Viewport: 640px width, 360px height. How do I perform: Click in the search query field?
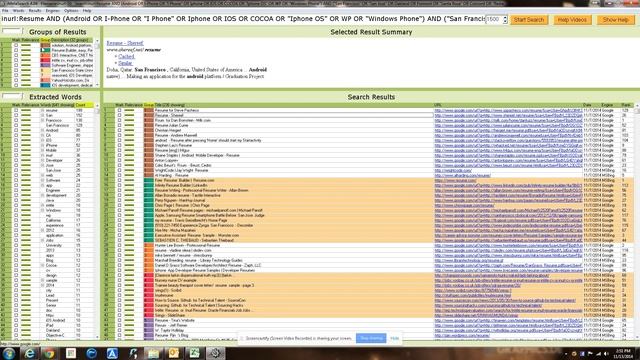243,19
